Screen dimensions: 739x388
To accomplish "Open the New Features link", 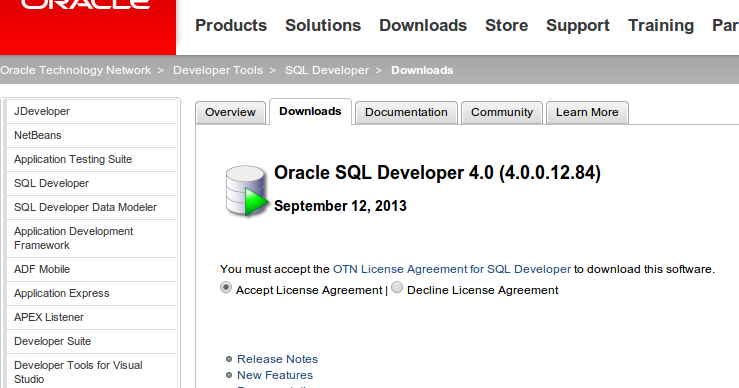I will 275,375.
